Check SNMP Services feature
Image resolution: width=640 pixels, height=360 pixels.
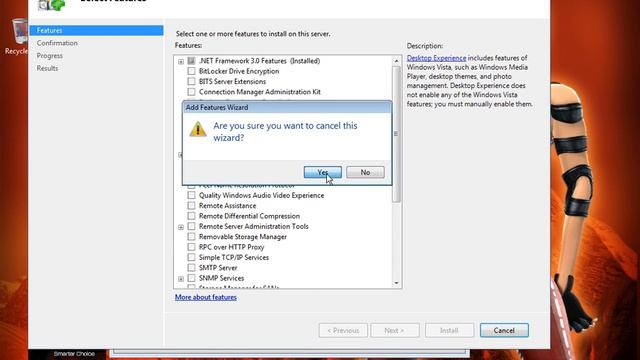click(191, 278)
